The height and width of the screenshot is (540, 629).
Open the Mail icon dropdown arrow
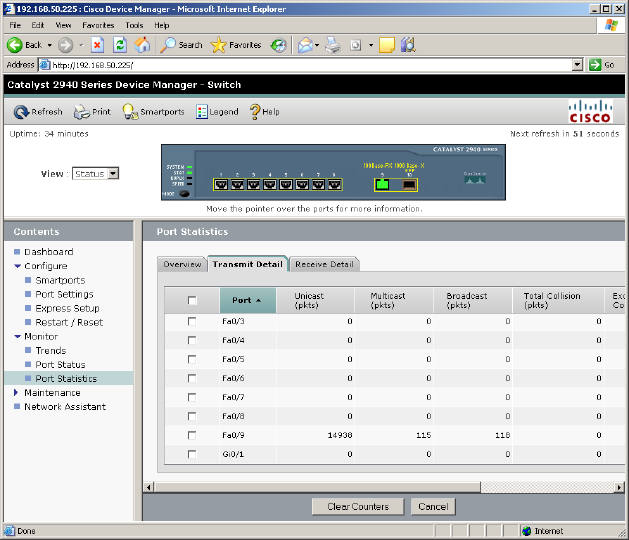(317, 45)
